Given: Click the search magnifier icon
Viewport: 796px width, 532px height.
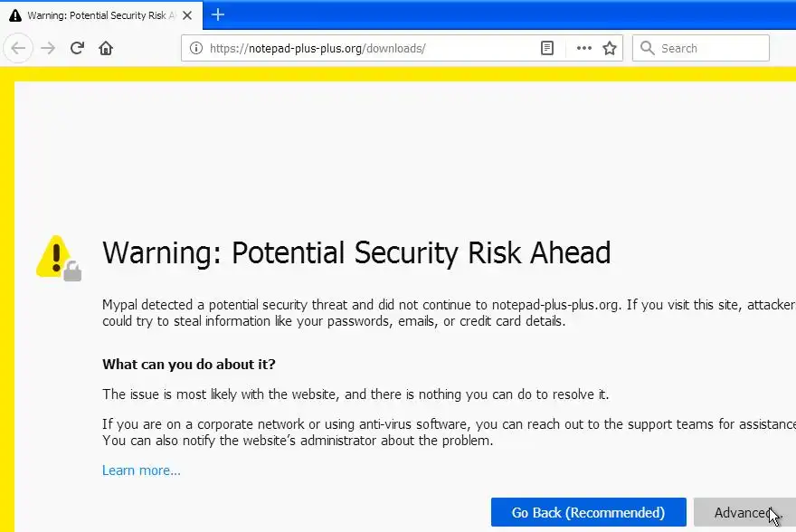Looking at the screenshot, I should tap(648, 48).
